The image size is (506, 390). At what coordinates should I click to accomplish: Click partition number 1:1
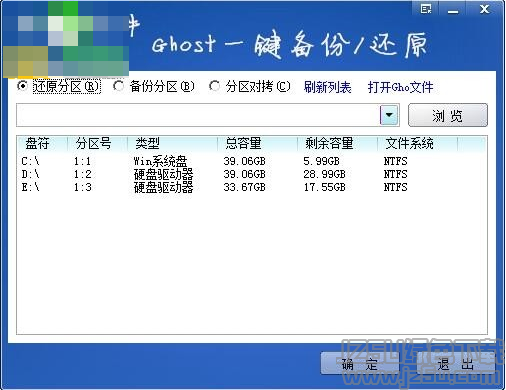pos(82,161)
